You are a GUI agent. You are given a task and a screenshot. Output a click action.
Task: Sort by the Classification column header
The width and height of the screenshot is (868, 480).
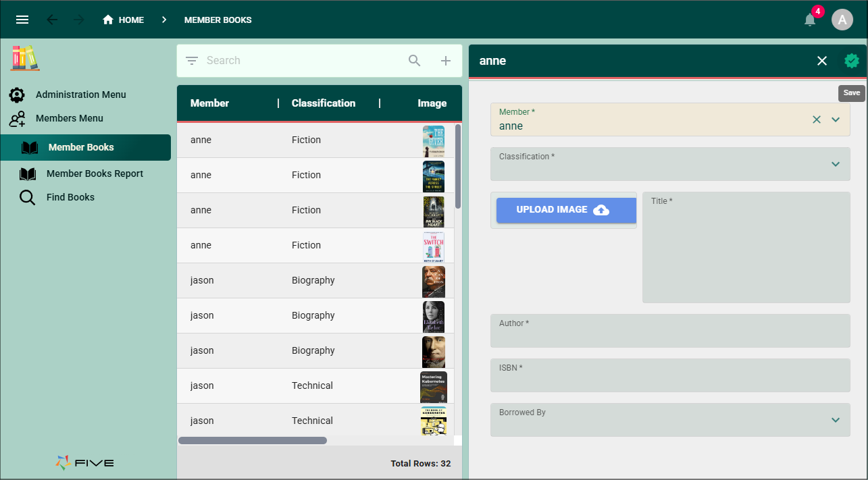[x=324, y=103]
